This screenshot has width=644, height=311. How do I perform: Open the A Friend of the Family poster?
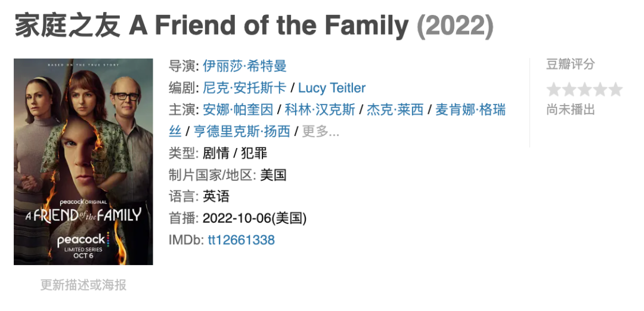coord(83,161)
